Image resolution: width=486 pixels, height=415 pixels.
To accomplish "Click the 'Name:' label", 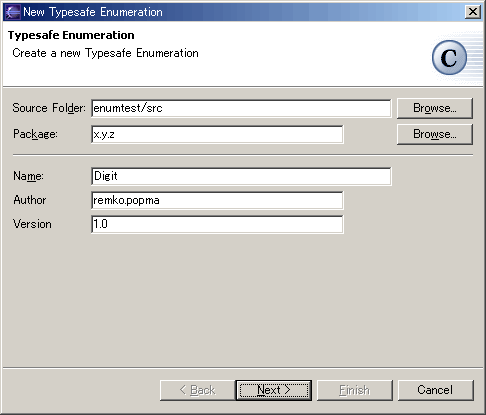I will [28, 176].
